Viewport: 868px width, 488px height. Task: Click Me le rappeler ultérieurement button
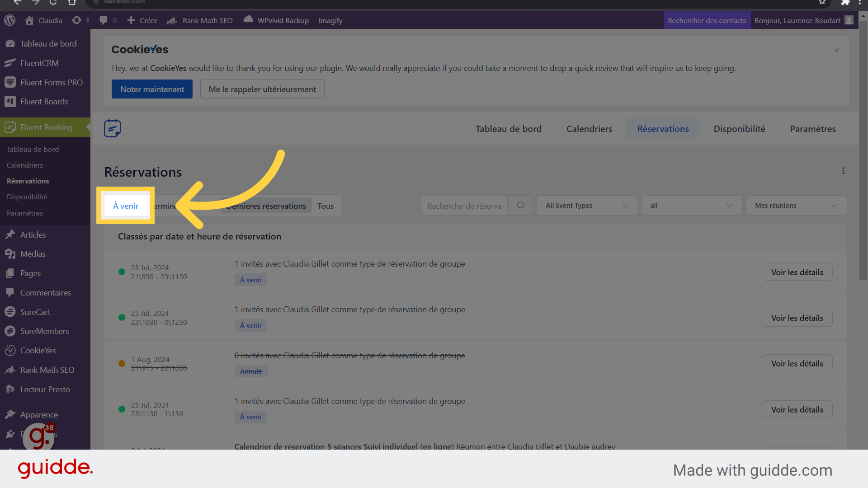(x=262, y=89)
